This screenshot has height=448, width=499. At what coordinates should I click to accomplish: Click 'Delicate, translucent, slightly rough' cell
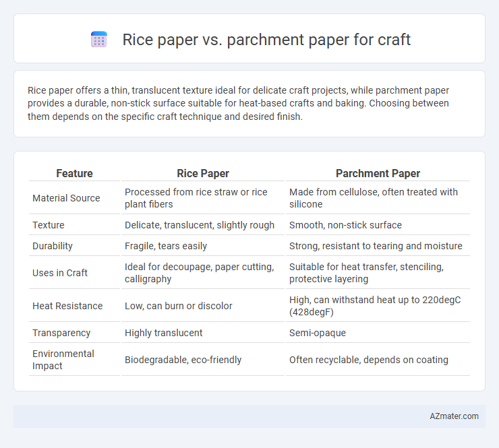tap(200, 225)
